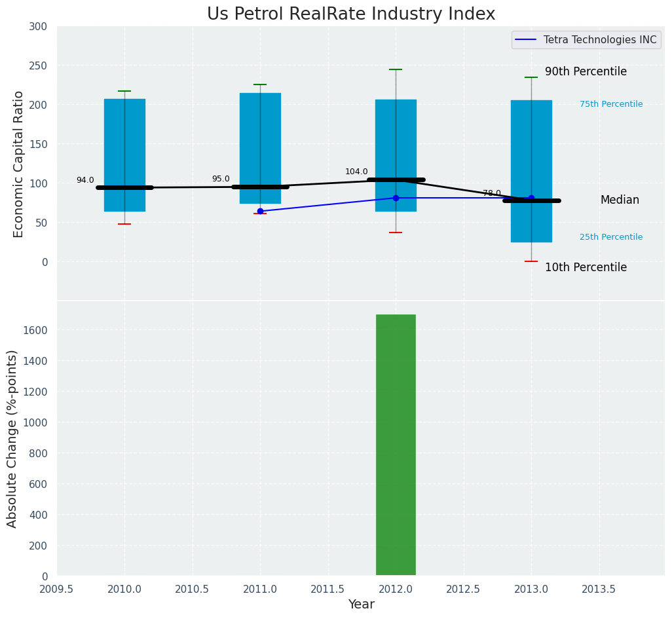Click the 75th Percentile annotation
672x617 pixels.
click(610, 104)
